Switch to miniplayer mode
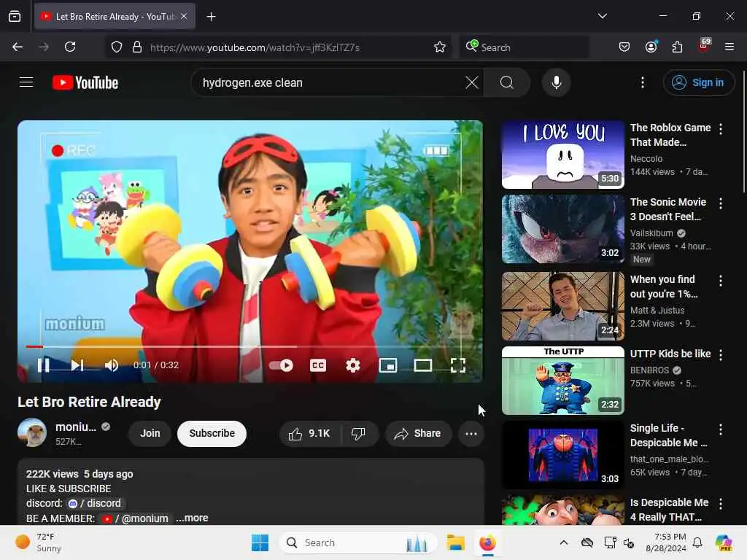 (x=388, y=365)
